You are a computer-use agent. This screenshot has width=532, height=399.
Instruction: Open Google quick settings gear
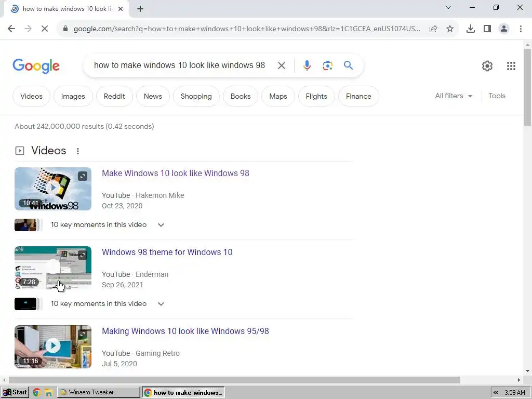(x=487, y=66)
